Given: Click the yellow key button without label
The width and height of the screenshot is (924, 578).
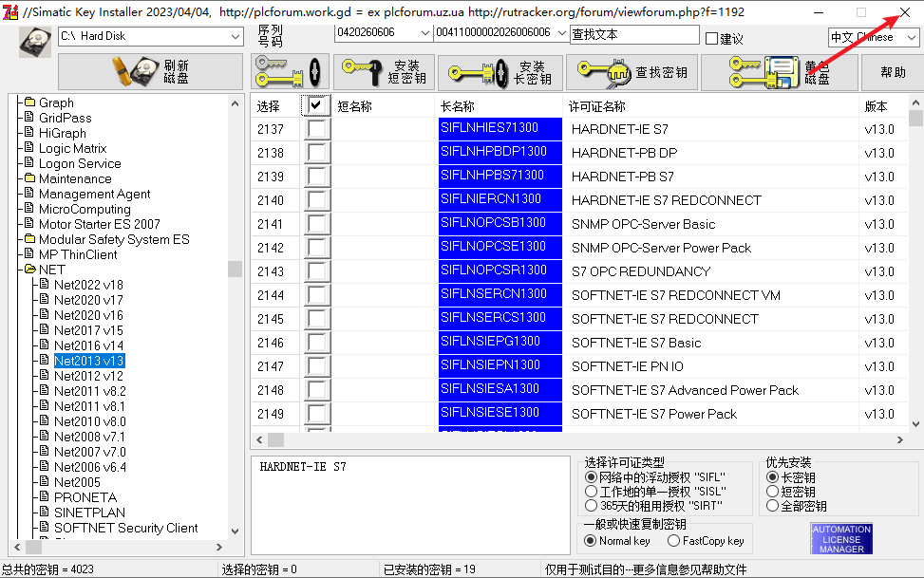Looking at the screenshot, I should [290, 72].
